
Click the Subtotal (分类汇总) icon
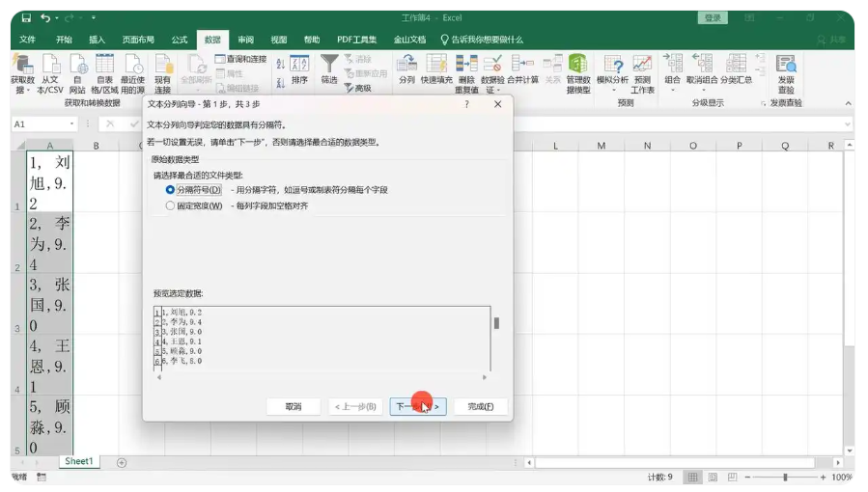point(736,68)
